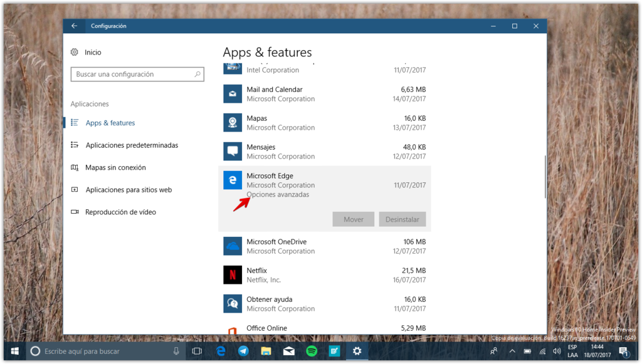The height and width of the screenshot is (364, 642).
Task: Select Reproducción de vídeo
Action: (120, 212)
